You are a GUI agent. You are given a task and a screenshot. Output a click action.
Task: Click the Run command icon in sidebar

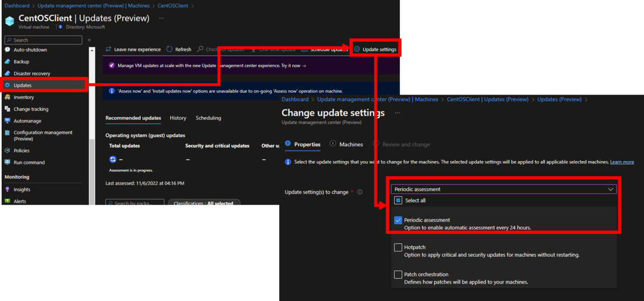pyautogui.click(x=8, y=162)
